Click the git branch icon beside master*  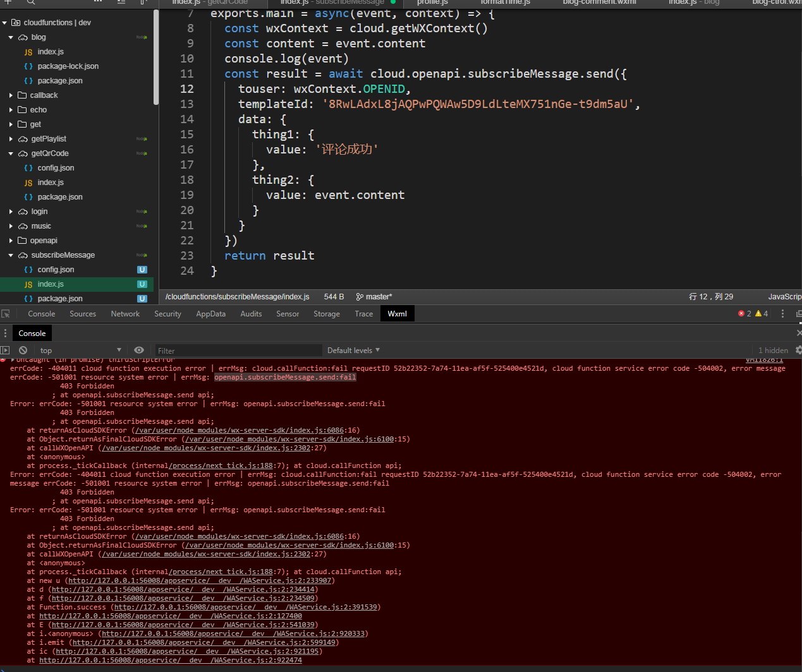click(x=360, y=296)
